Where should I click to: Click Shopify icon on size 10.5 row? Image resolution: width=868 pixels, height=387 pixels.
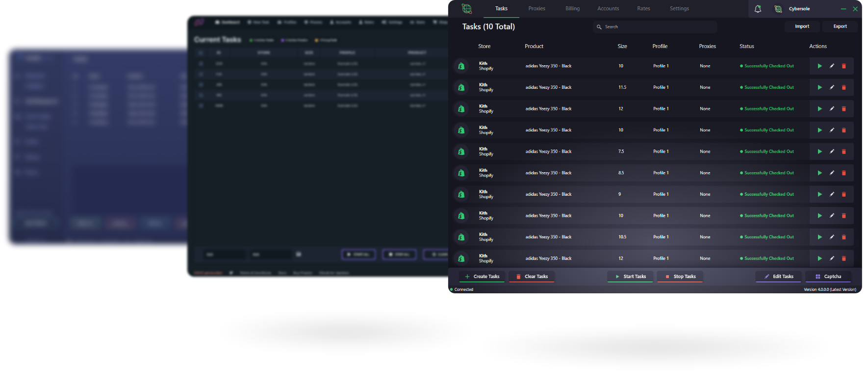[461, 237]
